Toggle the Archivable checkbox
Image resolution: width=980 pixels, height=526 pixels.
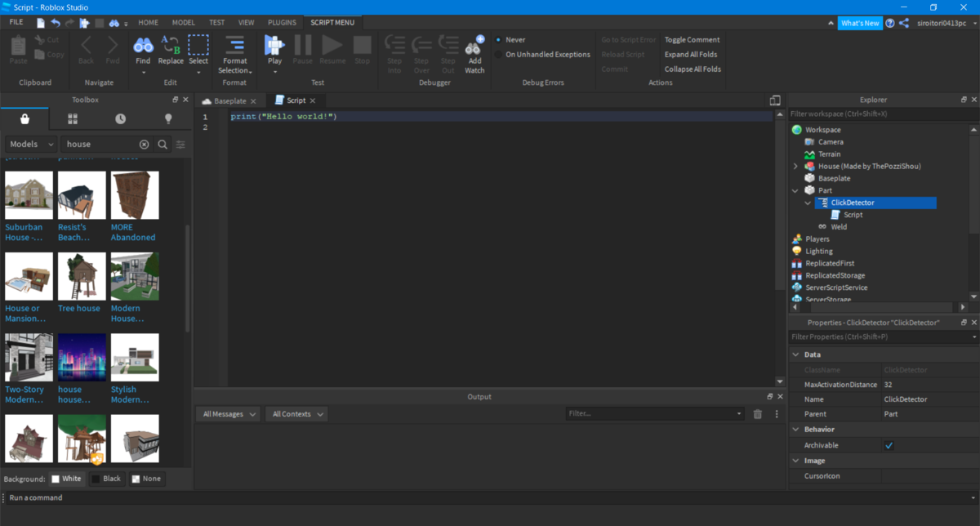tap(889, 445)
